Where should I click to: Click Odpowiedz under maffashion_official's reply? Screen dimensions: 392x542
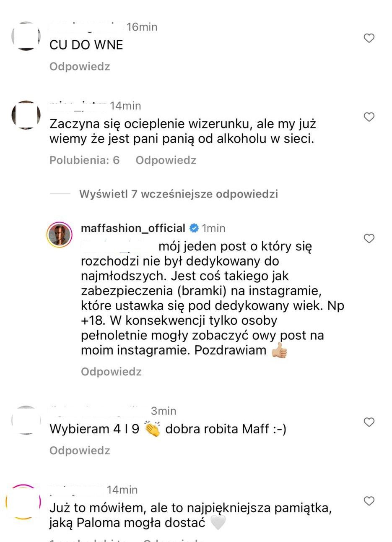111,372
